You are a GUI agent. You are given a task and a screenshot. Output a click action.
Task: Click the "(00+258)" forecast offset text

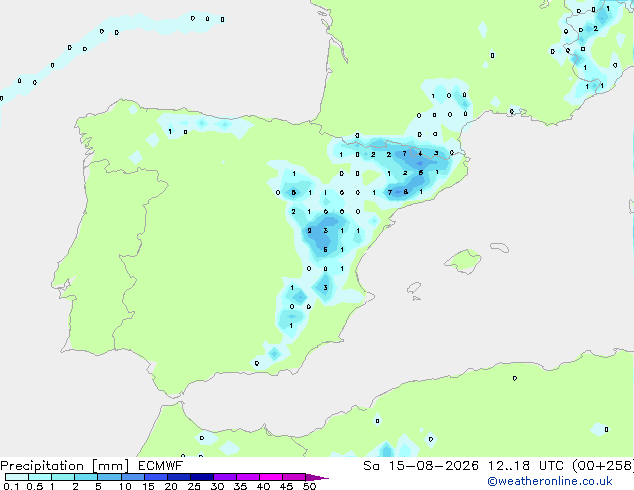pos(602,466)
